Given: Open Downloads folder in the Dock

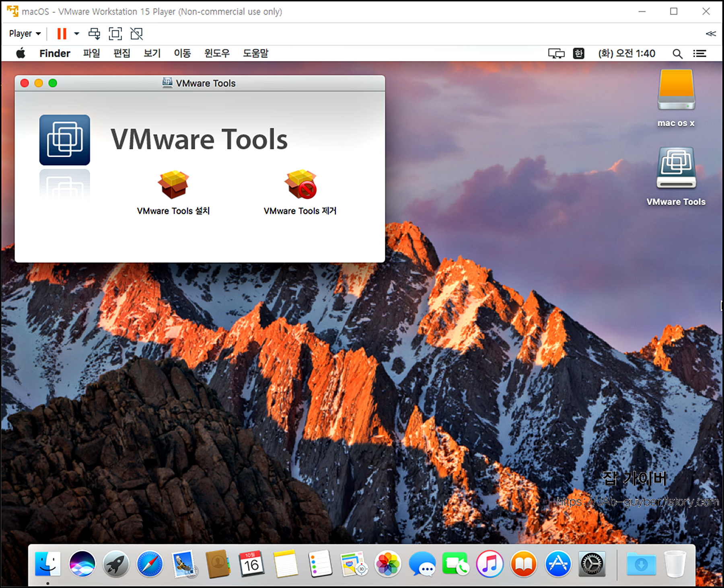Looking at the screenshot, I should coord(641,564).
